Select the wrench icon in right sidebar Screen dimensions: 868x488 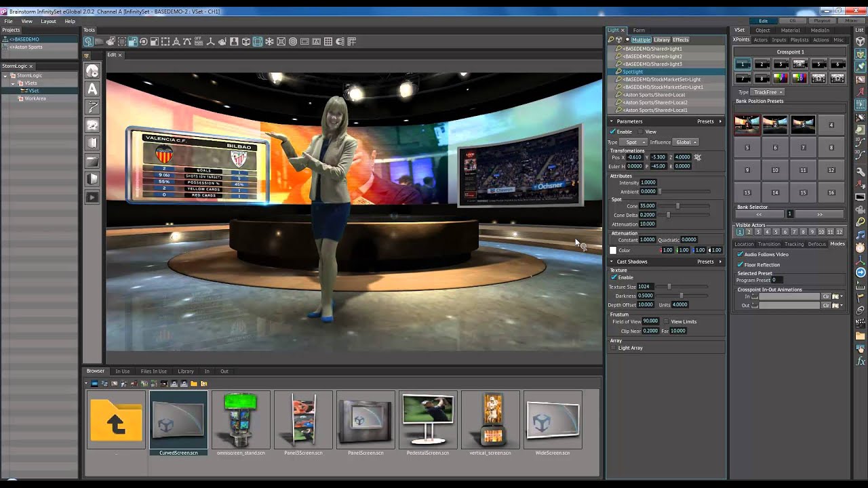[x=861, y=172]
